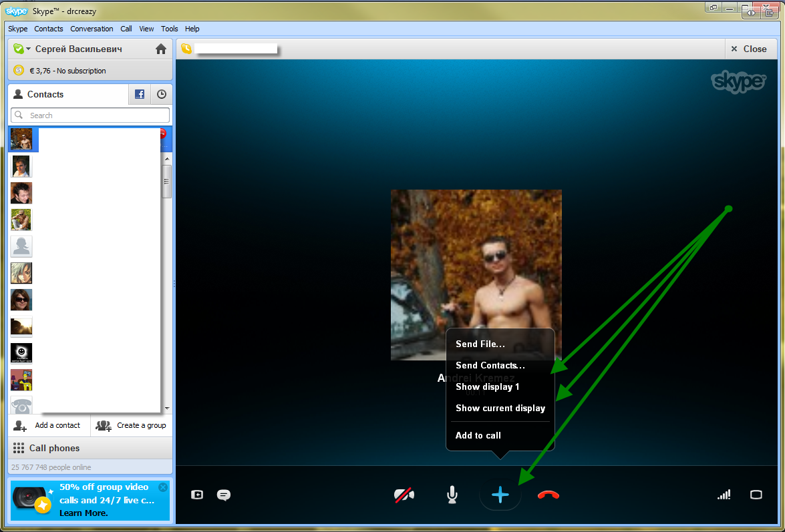Toggle the contacts sidebar panel icon

(196, 495)
